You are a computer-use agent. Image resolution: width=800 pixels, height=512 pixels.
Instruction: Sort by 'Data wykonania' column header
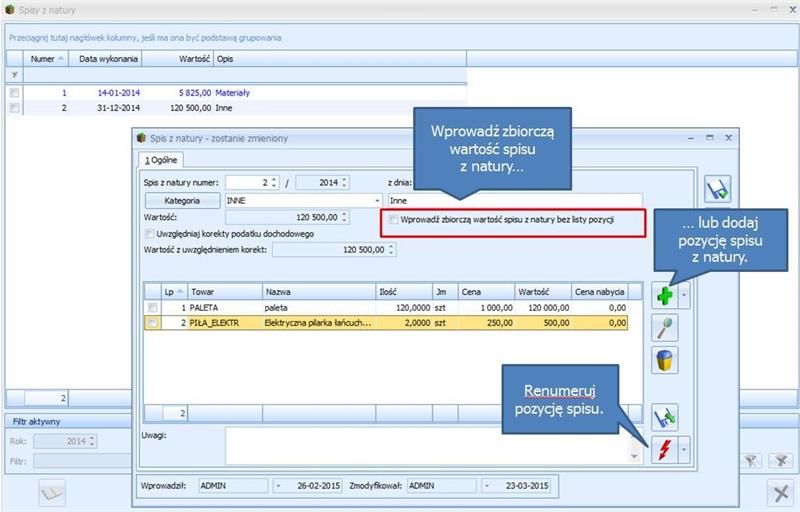point(101,59)
